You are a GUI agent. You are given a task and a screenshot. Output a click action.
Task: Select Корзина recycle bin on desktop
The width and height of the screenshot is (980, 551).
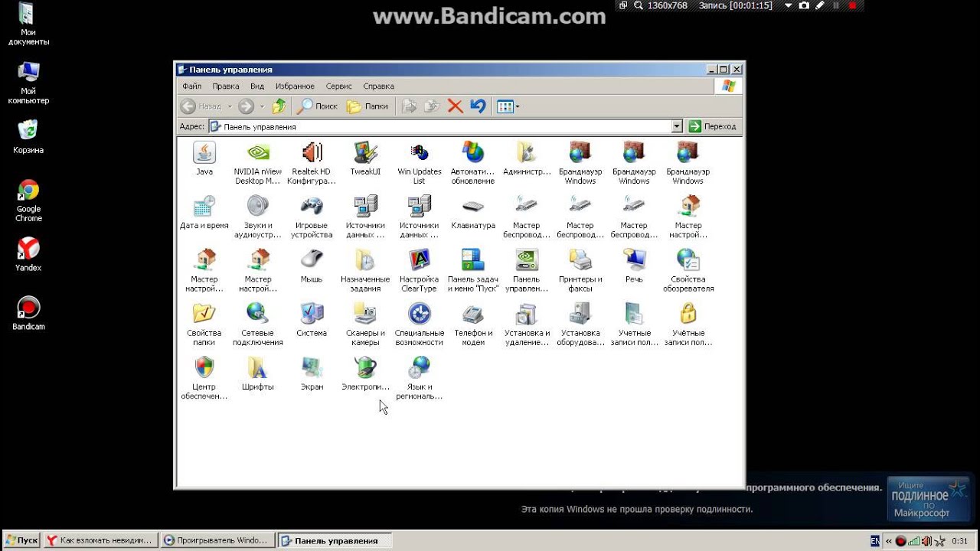(x=28, y=136)
